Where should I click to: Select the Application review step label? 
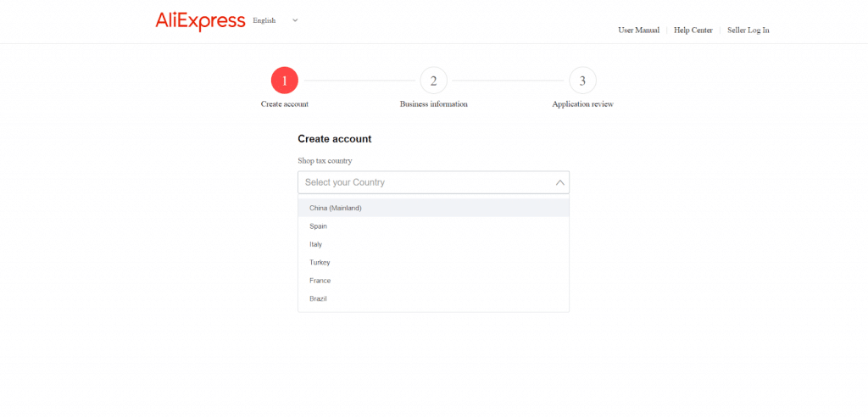click(582, 104)
